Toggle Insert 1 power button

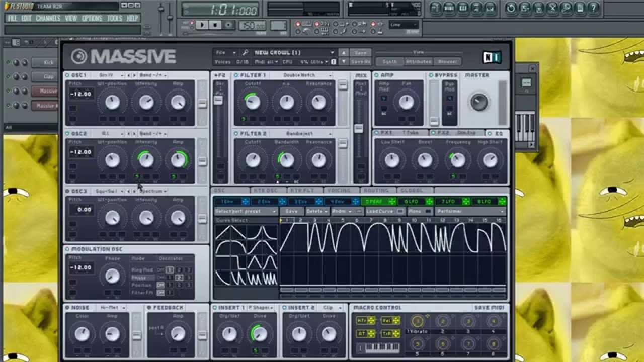pos(215,307)
